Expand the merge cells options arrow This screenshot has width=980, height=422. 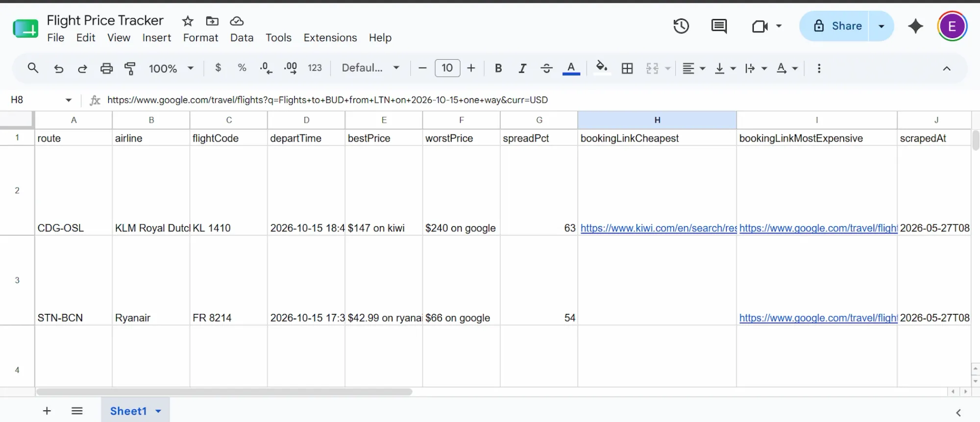point(667,68)
